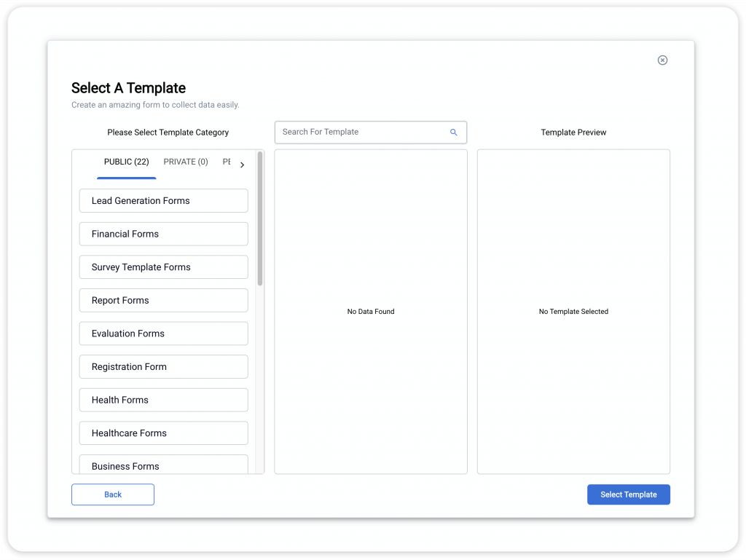Select the Business Forms category

163,466
